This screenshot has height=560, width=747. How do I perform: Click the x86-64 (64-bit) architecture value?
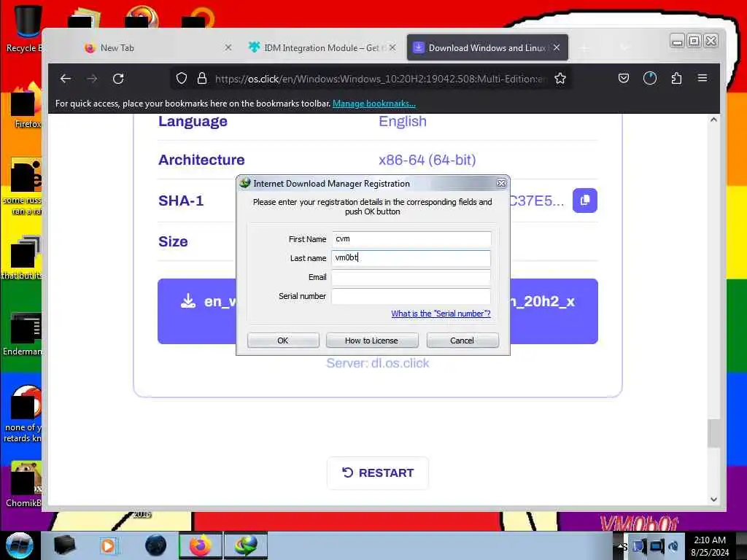(x=427, y=160)
